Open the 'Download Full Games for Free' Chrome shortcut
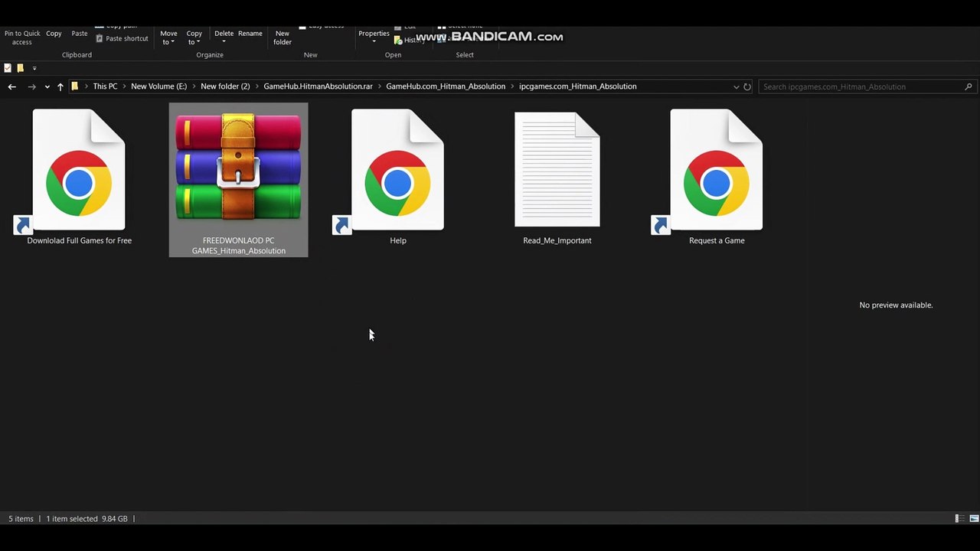Viewport: 980px width, 551px height. 79,178
